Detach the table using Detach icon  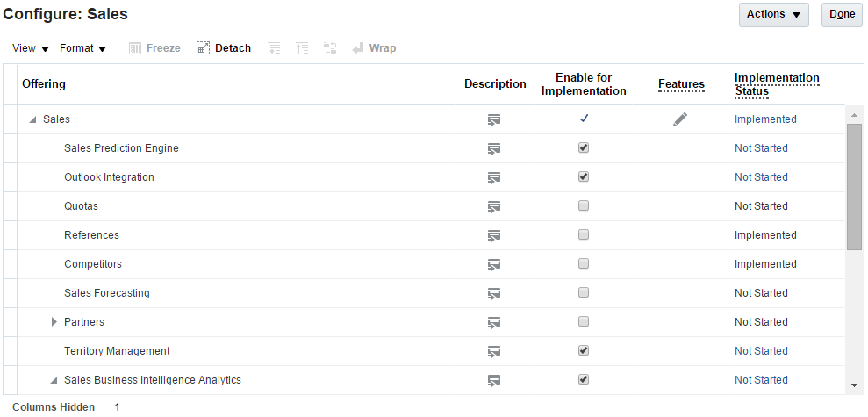[204, 48]
